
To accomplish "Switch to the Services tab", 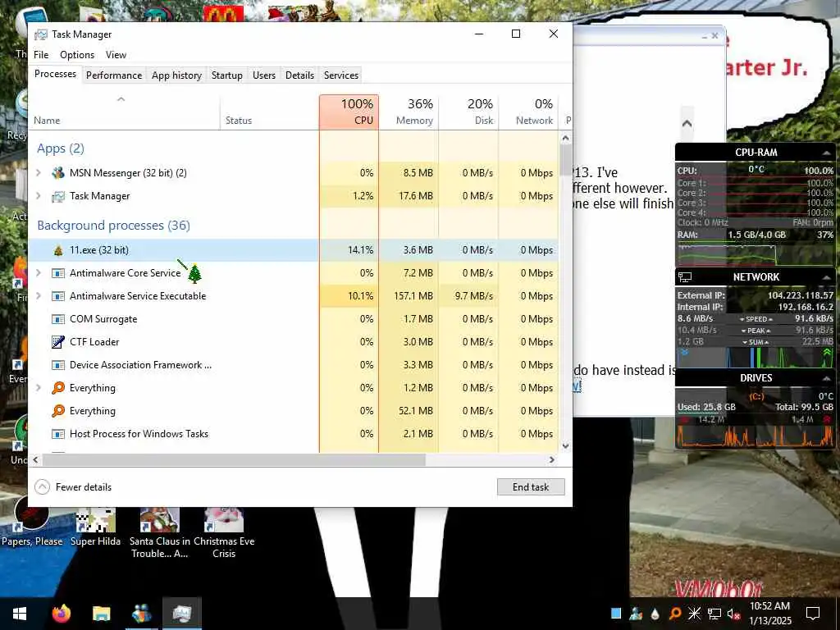I will [341, 75].
